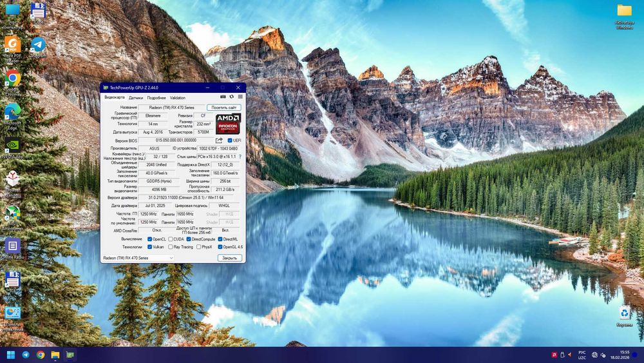Click the BIOS version field 015.050.000.001
Viewport: 644px width, 363px height.
(176, 140)
